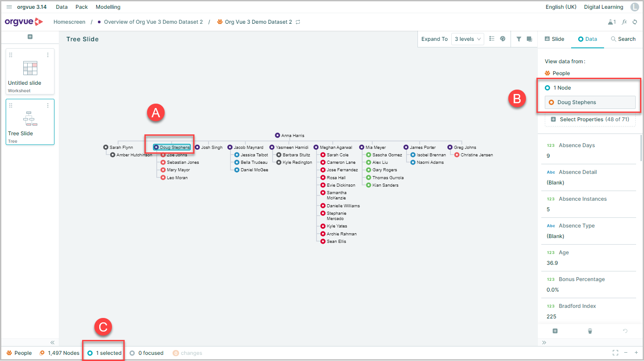Add a new slide with plus icon

pos(30,37)
